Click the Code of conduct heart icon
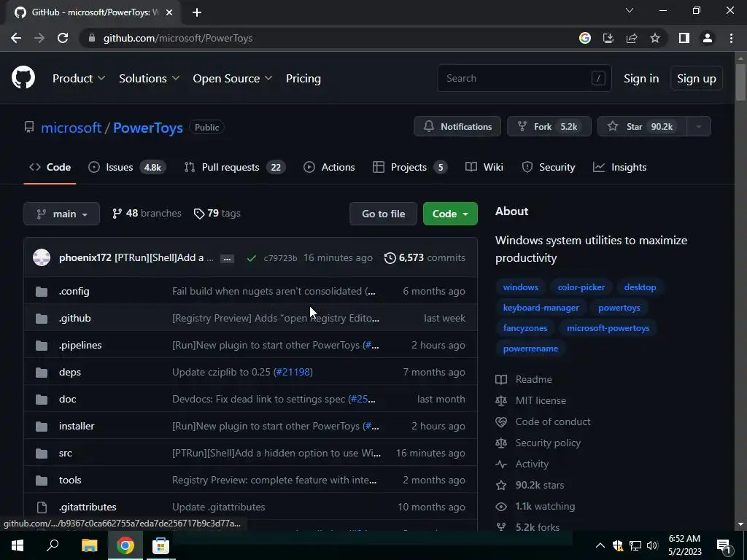747x560 pixels. coord(501,422)
